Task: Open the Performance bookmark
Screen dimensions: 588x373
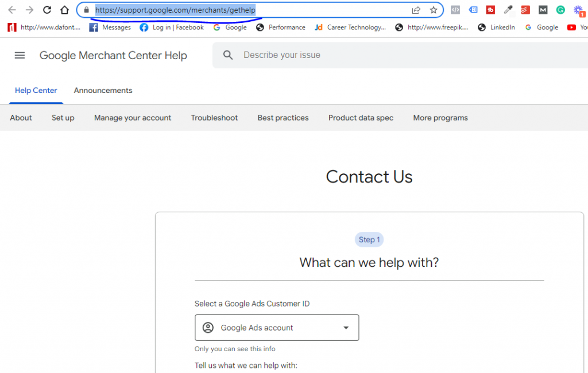Action: (x=281, y=28)
